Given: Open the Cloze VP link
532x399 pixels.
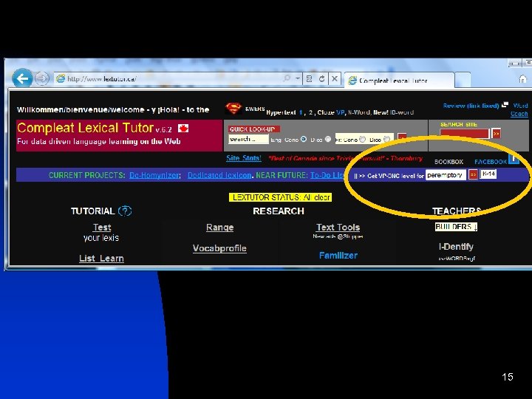Looking at the screenshot, I should pyautogui.click(x=340, y=112).
